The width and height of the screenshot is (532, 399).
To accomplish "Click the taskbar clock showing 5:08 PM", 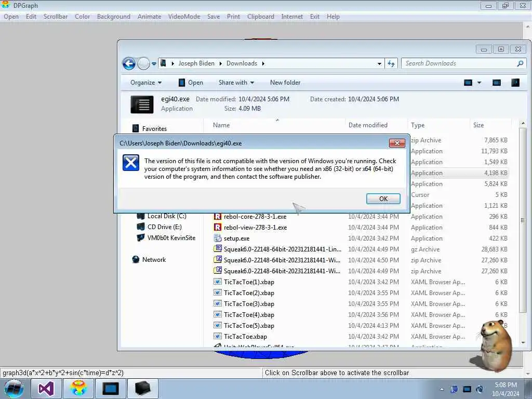I will (x=506, y=389).
